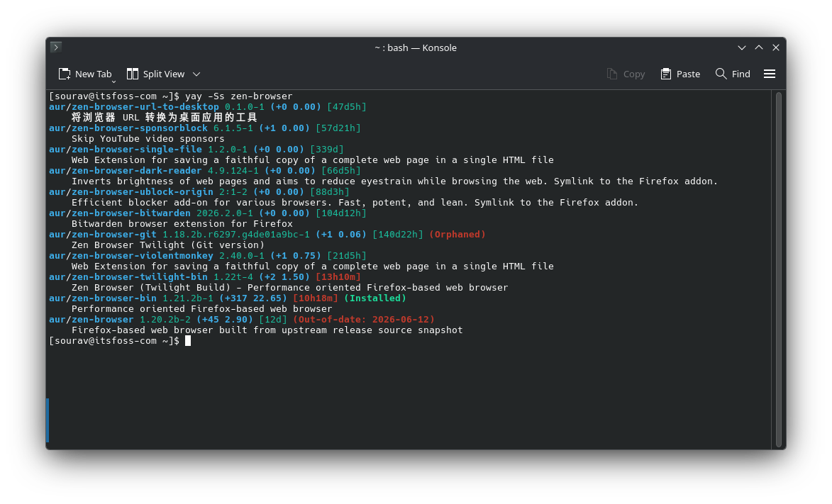Click package name zen-browser-twilight-bin
This screenshot has width=832, height=504.
coord(140,276)
